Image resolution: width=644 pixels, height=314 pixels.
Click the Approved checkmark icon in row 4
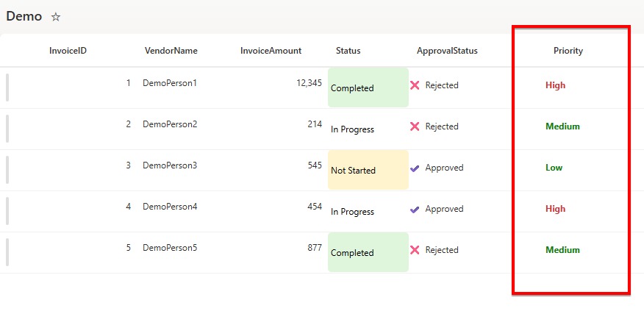pos(415,209)
